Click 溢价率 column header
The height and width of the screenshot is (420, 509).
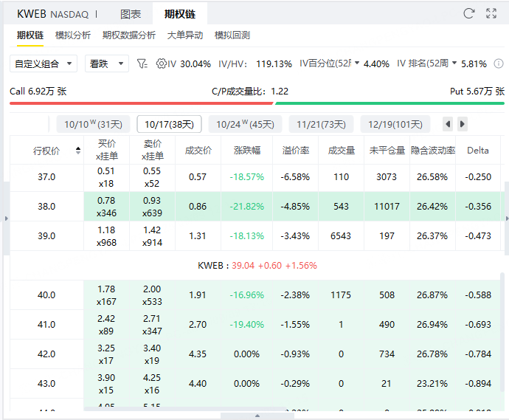(295, 151)
